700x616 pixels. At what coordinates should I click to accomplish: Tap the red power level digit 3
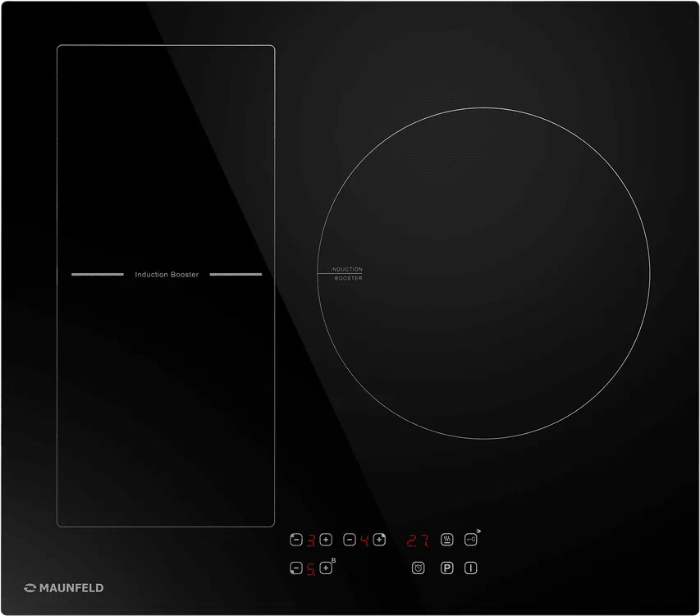(x=311, y=541)
